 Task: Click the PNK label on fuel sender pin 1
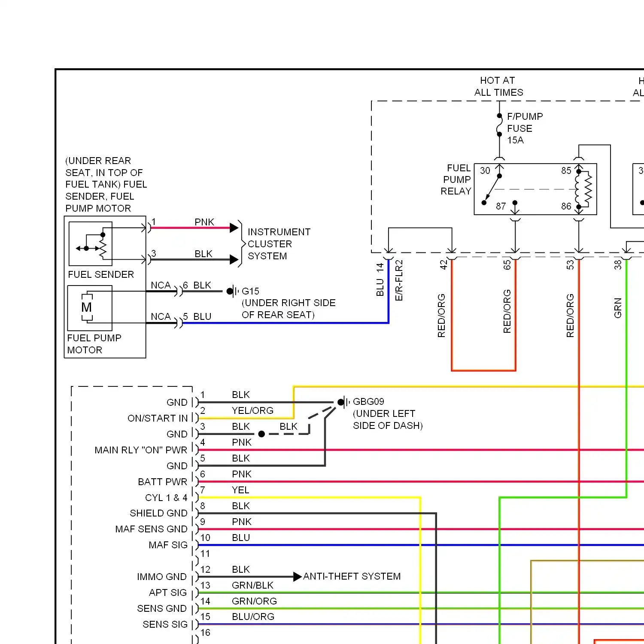(x=204, y=222)
